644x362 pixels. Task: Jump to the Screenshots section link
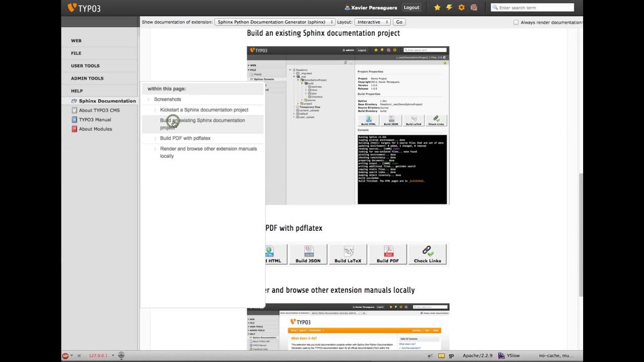point(168,100)
